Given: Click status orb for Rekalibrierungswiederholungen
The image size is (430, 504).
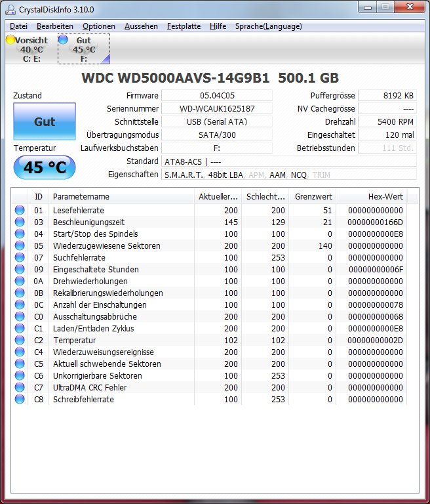Looking at the screenshot, I should (x=20, y=293).
